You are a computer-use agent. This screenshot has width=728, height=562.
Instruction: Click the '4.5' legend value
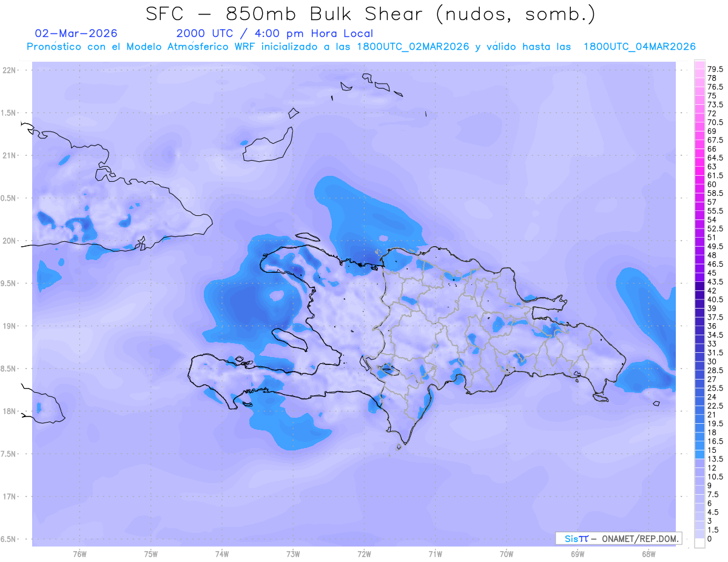tap(713, 512)
